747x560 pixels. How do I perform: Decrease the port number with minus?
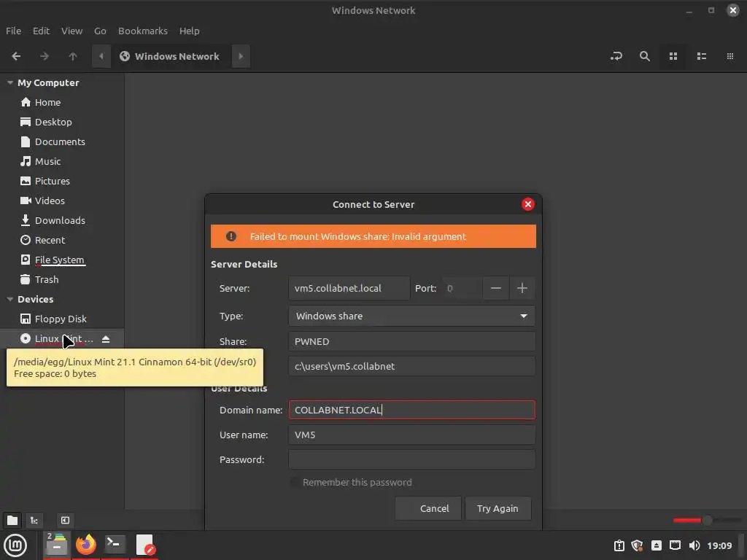point(495,288)
